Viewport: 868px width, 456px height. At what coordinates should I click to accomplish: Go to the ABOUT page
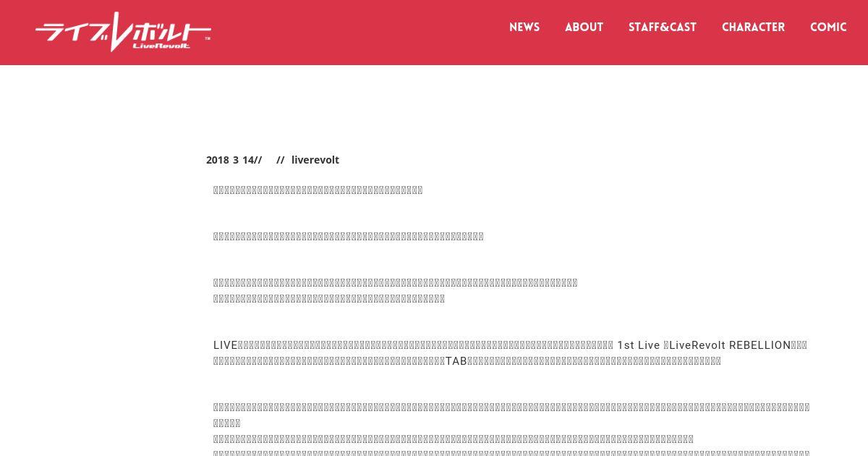coord(584,28)
